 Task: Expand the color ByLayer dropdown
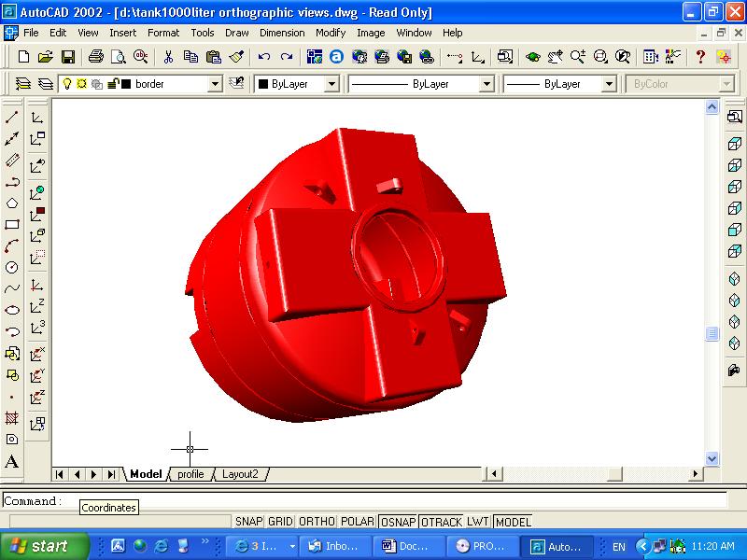tap(331, 84)
